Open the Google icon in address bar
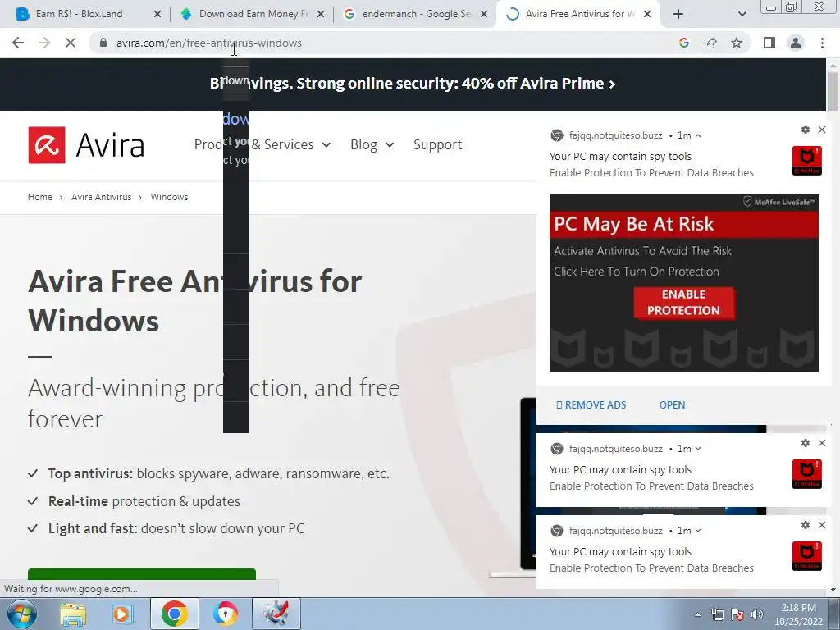 point(683,43)
